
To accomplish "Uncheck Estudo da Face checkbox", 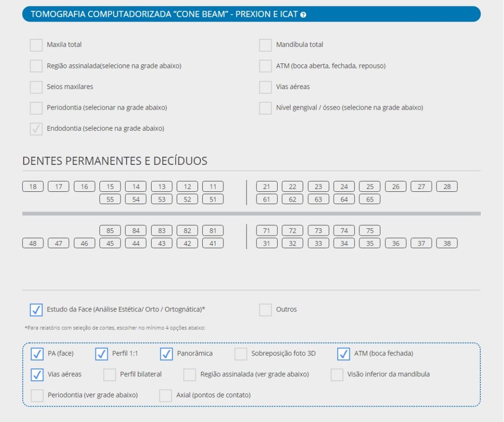I will [x=36, y=309].
